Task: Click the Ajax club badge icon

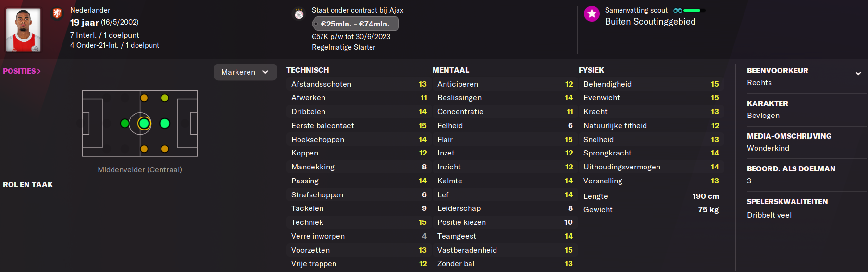Action: pyautogui.click(x=299, y=14)
